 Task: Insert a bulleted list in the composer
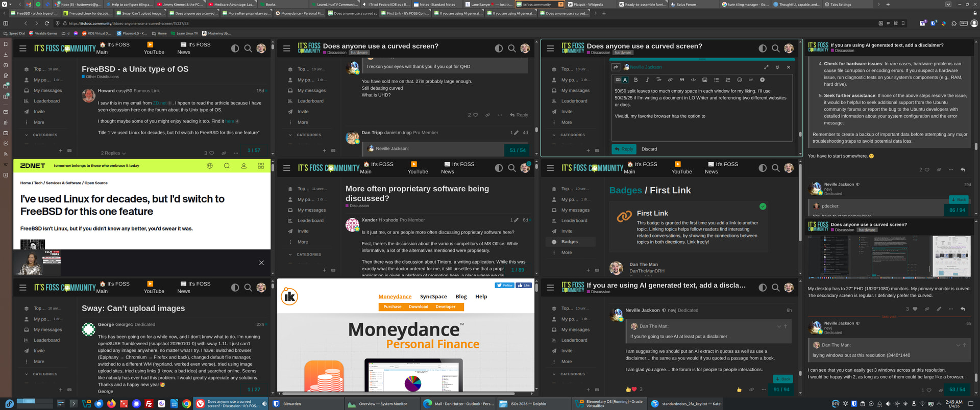coord(716,80)
